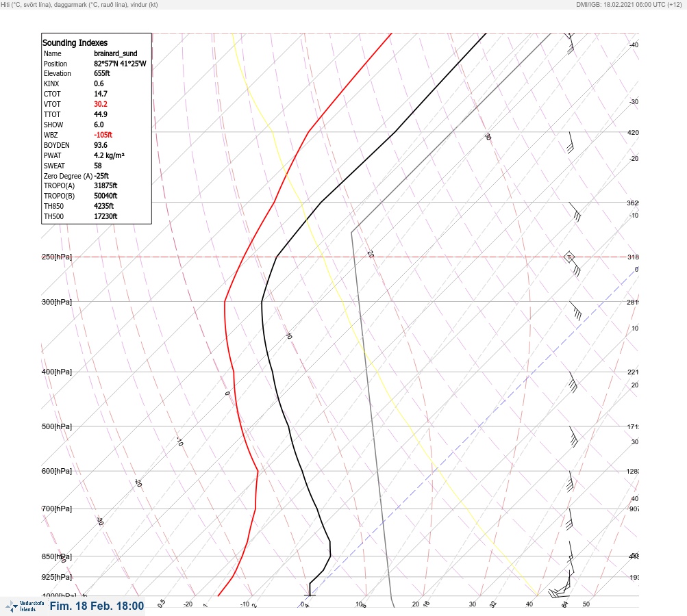
Task: Select the station name 'brainard_sund'
Action: click(116, 53)
